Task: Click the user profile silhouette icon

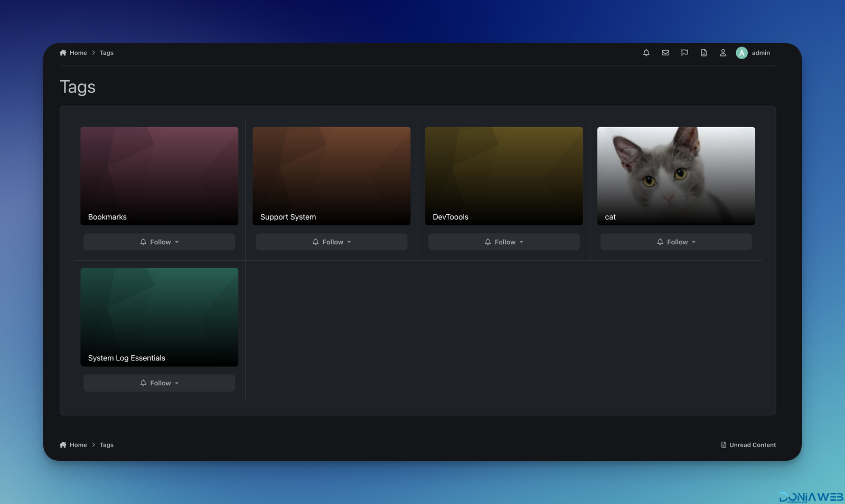Action: (x=723, y=53)
